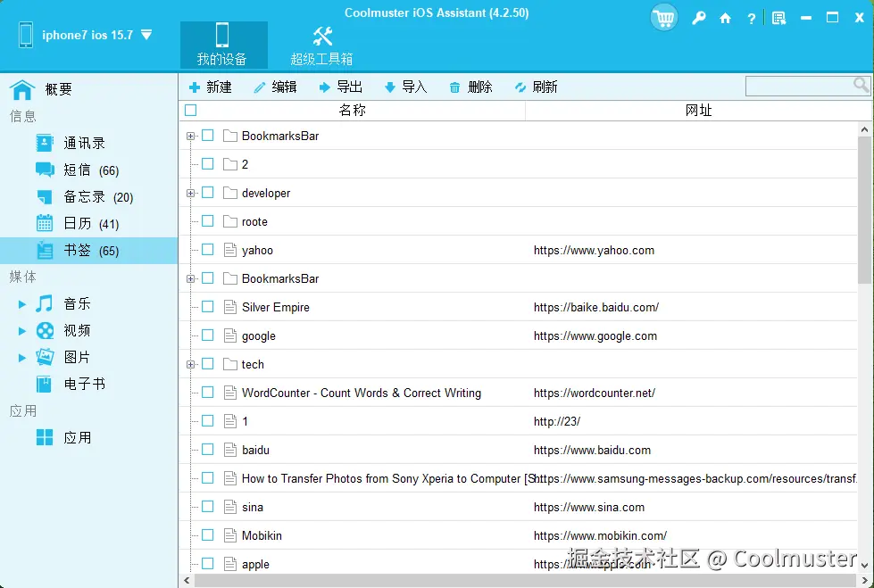Expand the developer folder
874x588 pixels.
pos(191,193)
